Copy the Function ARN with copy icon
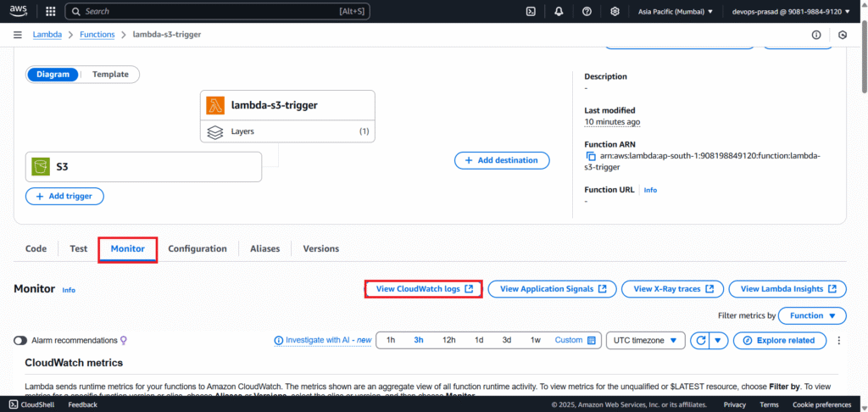Viewport: 868px width, 412px height. [x=591, y=156]
